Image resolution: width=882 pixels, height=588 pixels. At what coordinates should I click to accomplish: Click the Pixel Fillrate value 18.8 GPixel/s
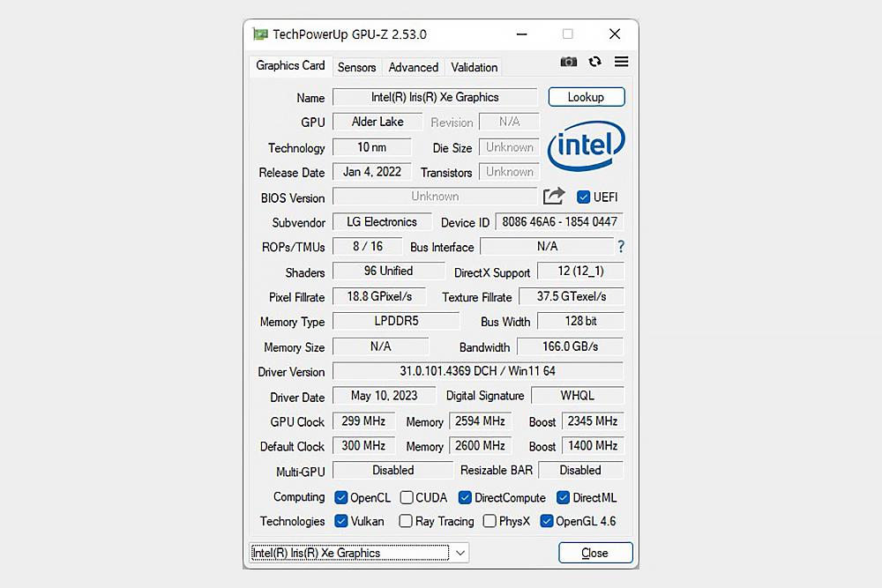[x=379, y=296]
